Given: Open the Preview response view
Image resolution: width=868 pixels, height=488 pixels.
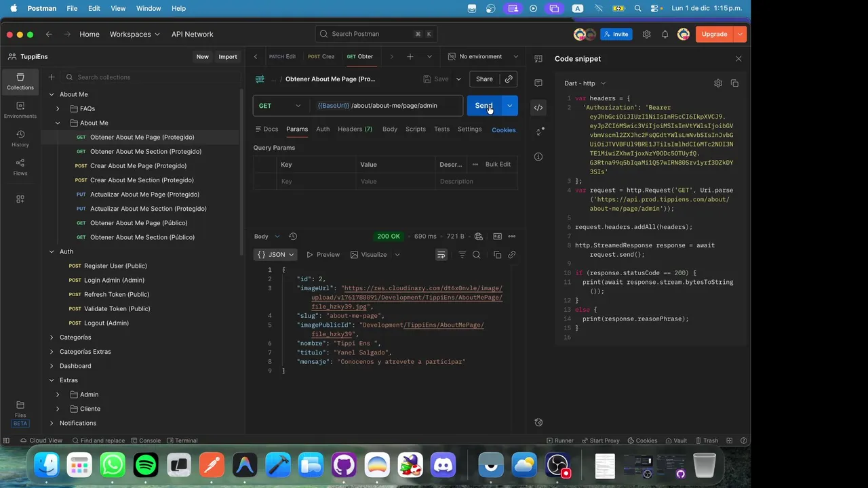Looking at the screenshot, I should tap(323, 255).
